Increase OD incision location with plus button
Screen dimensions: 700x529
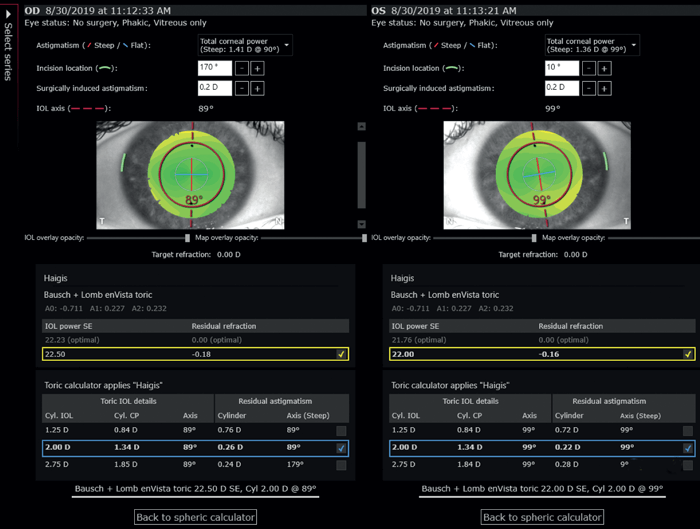258,69
